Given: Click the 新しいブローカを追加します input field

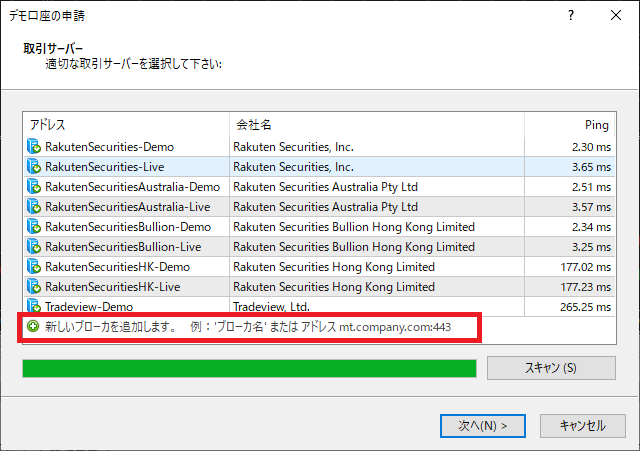Looking at the screenshot, I should tap(249, 327).
